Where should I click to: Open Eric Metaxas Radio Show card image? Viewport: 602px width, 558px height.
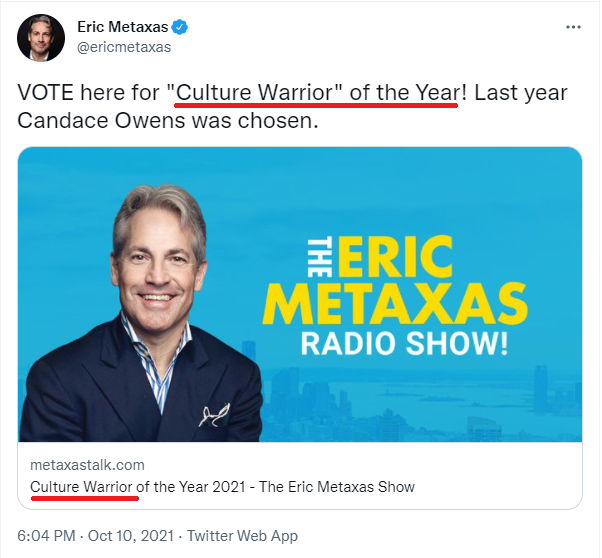(300, 294)
